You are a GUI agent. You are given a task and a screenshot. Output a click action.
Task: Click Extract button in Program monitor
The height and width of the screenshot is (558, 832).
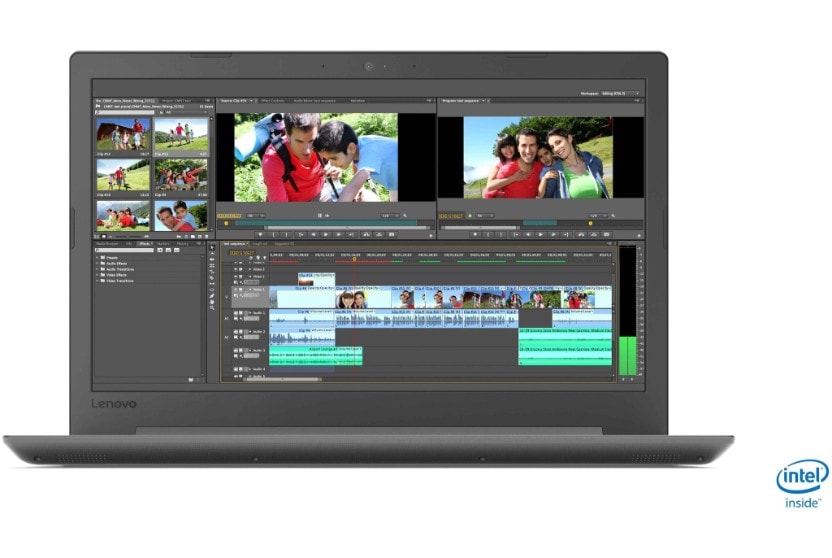tap(593, 234)
